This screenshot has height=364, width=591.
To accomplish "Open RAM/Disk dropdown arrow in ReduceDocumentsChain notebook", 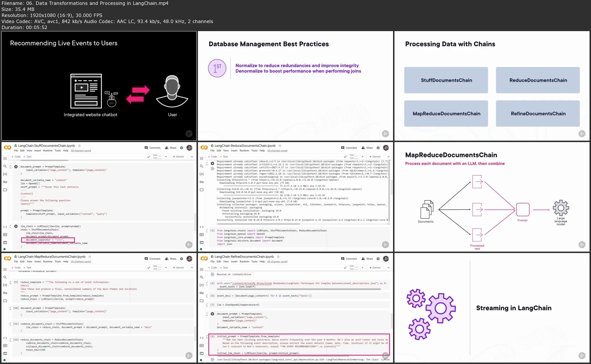I will pos(362,157).
